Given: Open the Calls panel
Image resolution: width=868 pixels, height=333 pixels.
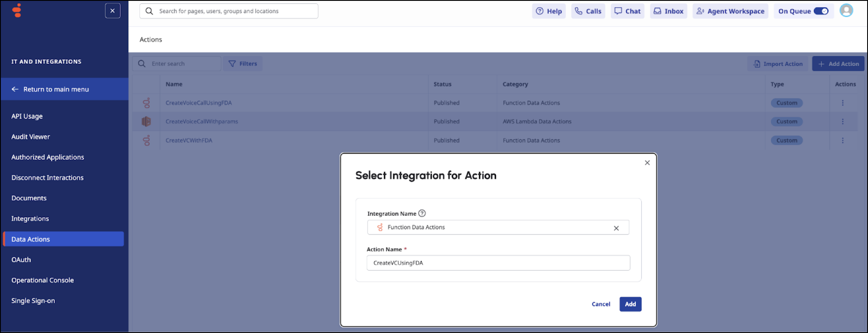Looking at the screenshot, I should (x=588, y=11).
